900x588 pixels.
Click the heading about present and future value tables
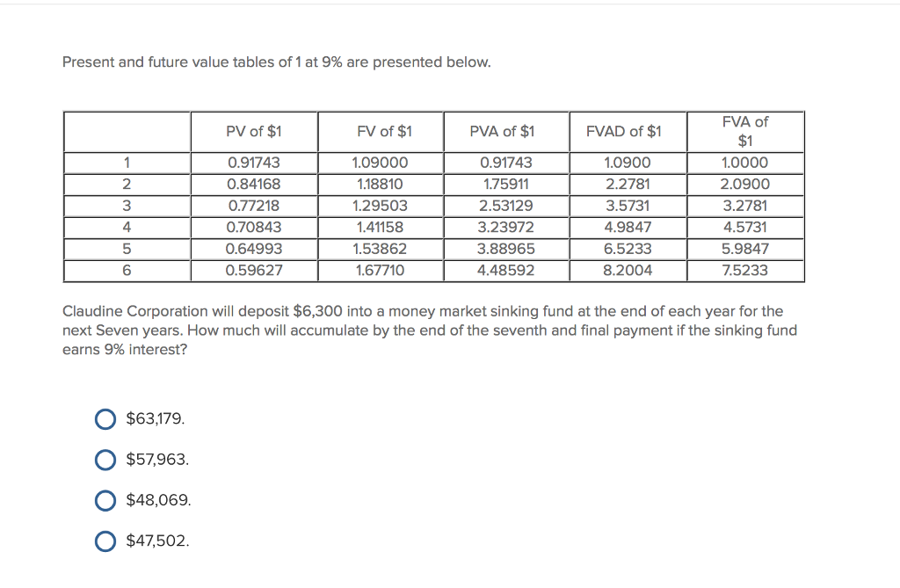[x=276, y=62]
